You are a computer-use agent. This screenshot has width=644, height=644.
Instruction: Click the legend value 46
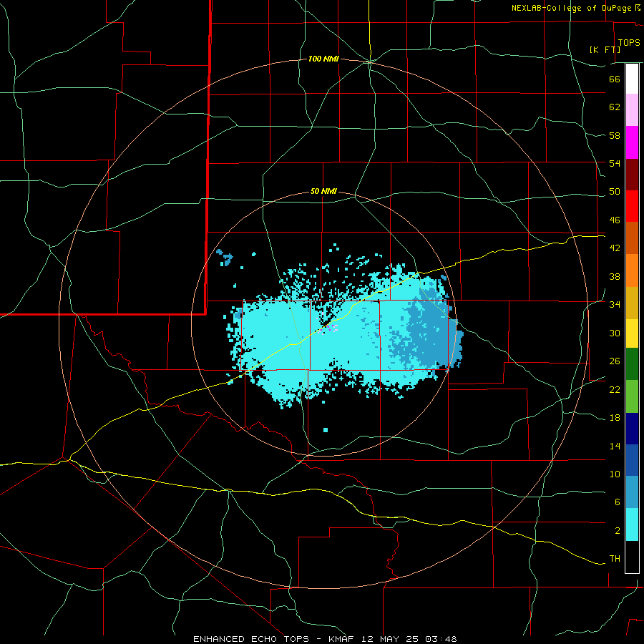(x=615, y=220)
